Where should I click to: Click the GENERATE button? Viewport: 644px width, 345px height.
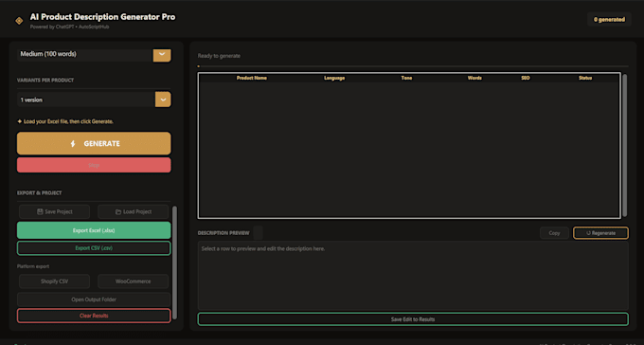coord(94,143)
